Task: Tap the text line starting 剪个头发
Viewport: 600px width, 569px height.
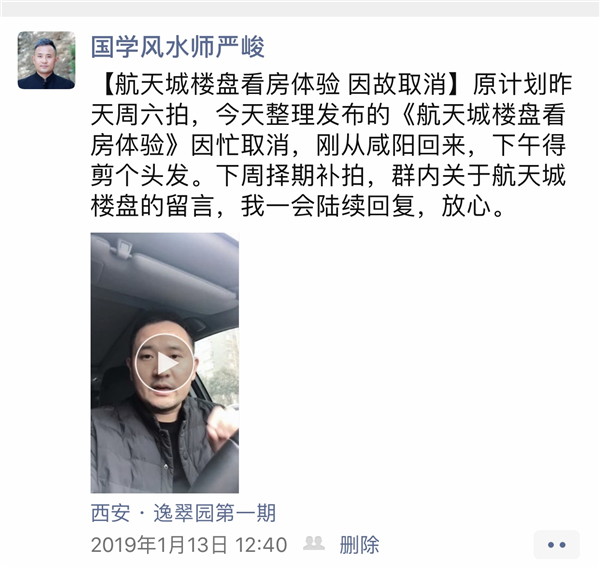Action: tap(328, 176)
